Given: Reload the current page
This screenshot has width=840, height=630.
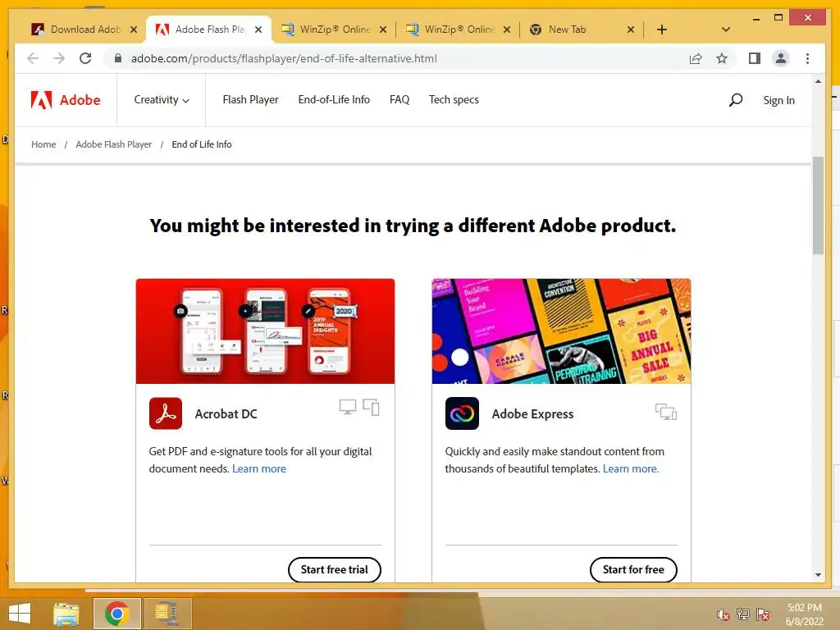Looking at the screenshot, I should tap(85, 58).
